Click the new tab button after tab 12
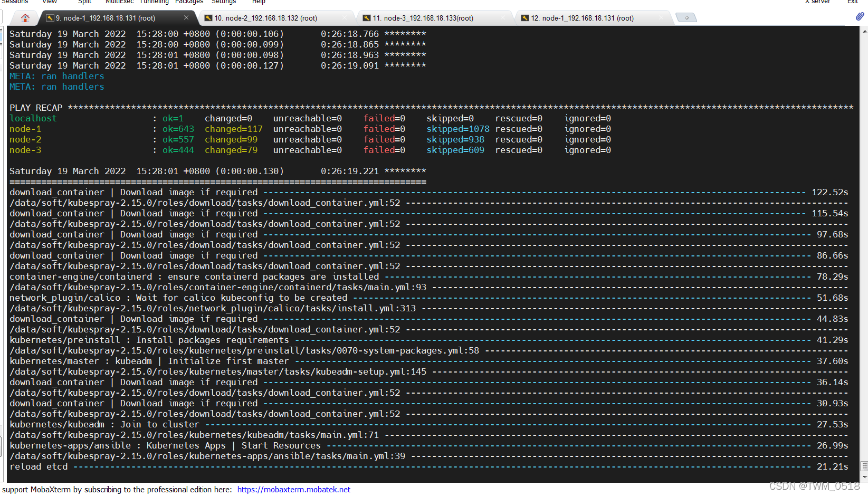 tap(686, 18)
